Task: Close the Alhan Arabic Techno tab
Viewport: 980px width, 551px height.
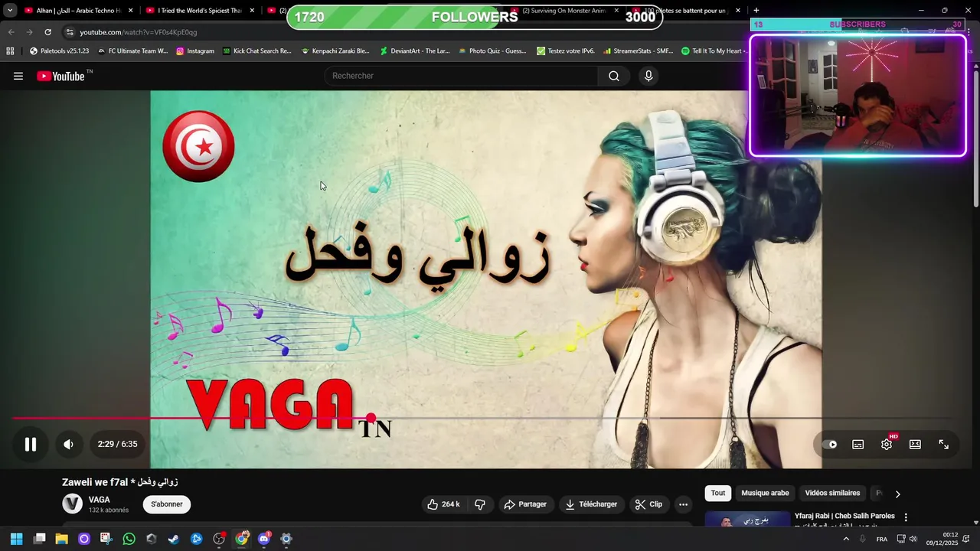Action: click(130, 11)
